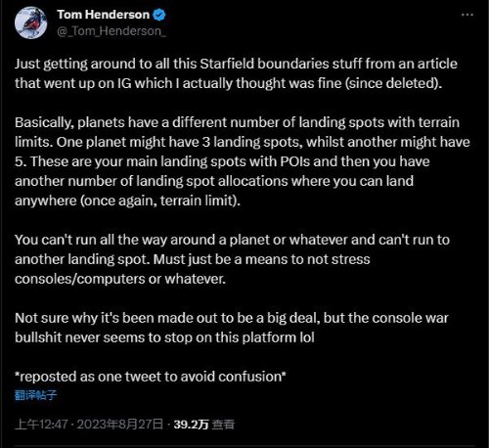Click the text "consoles/computers or whatever."
This screenshot has height=448, width=489.
(x=120, y=279)
